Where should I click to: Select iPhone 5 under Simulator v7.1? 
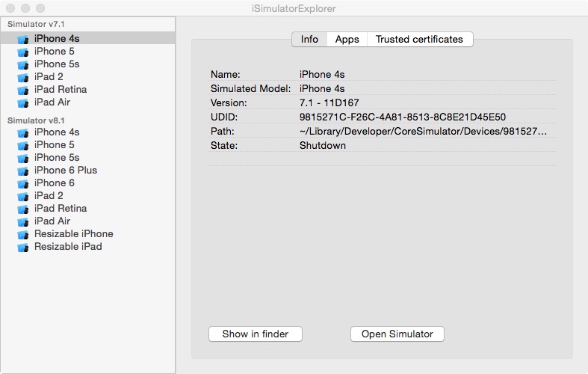[87, 51]
